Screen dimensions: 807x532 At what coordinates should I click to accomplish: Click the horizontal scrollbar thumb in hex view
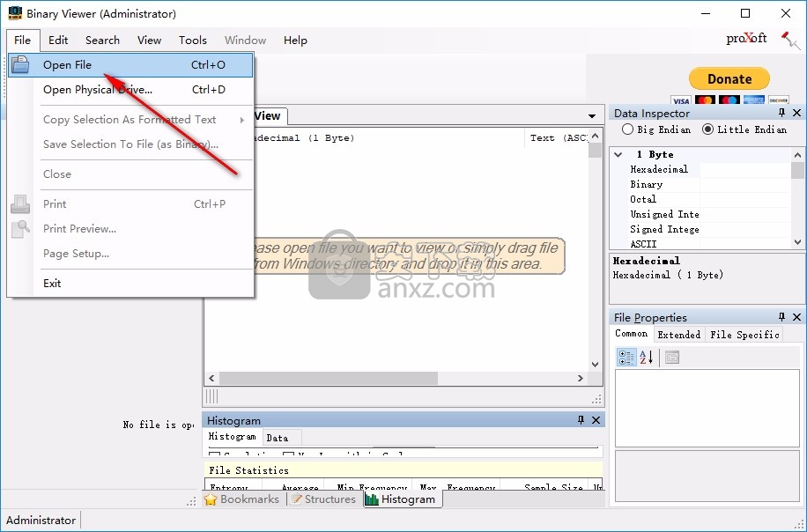pyautogui.click(x=329, y=378)
